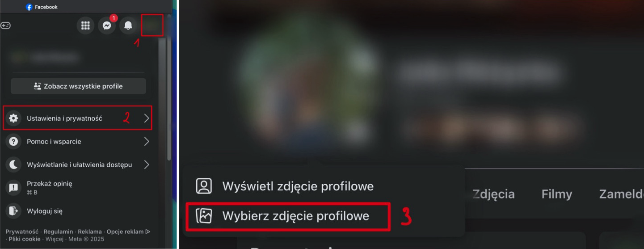644x249 pixels.
Task: Click the account profile picture icon
Action: pyautogui.click(x=152, y=25)
